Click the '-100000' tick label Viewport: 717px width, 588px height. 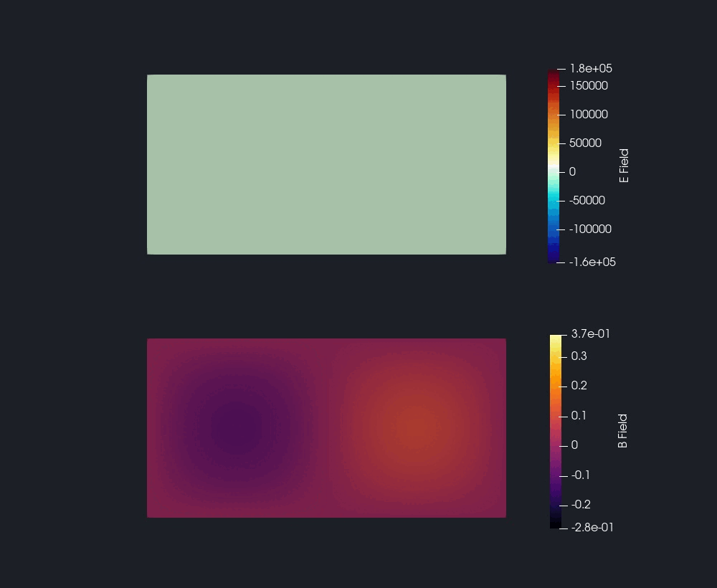tap(590, 229)
